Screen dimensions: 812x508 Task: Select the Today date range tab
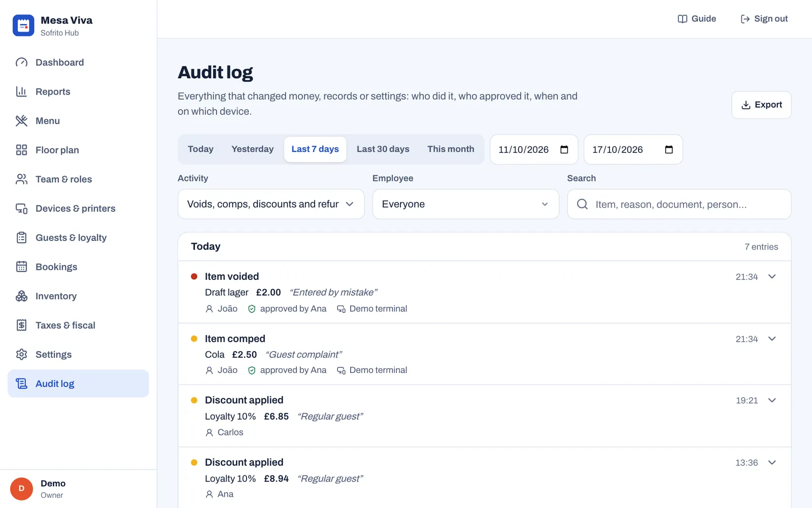(x=200, y=149)
